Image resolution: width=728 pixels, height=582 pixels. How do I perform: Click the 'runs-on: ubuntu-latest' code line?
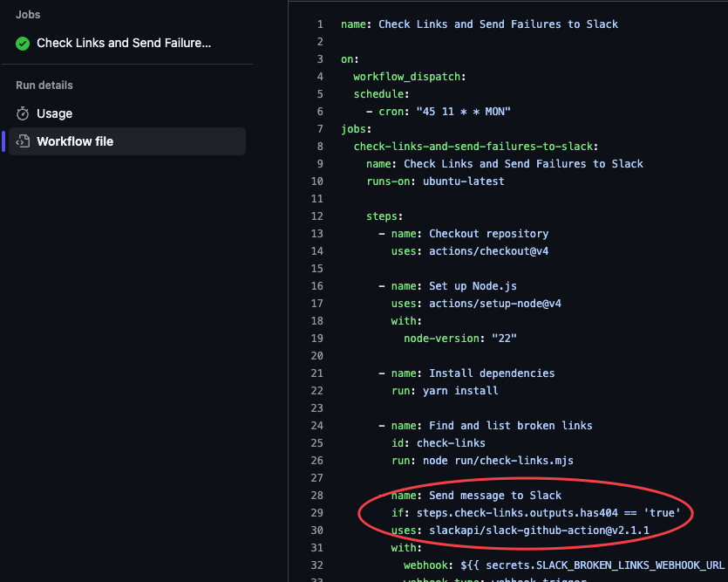coord(435,181)
